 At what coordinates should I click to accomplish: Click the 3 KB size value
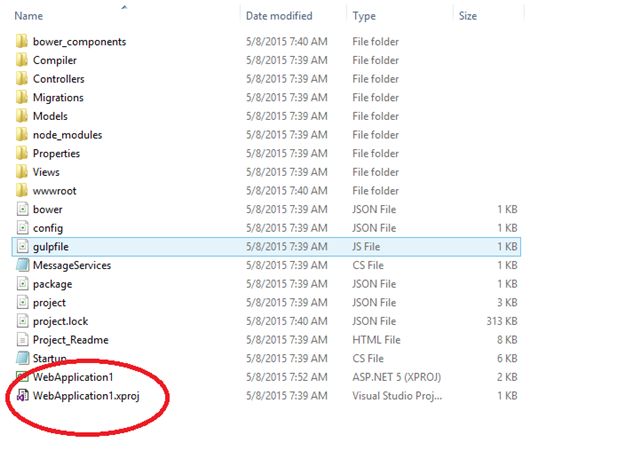click(507, 303)
